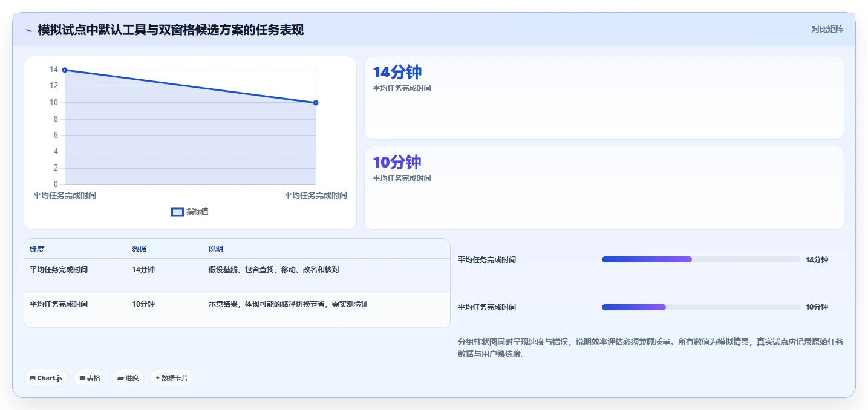Click the y-axis tick label 4
The width and height of the screenshot is (868, 410).
tap(56, 152)
